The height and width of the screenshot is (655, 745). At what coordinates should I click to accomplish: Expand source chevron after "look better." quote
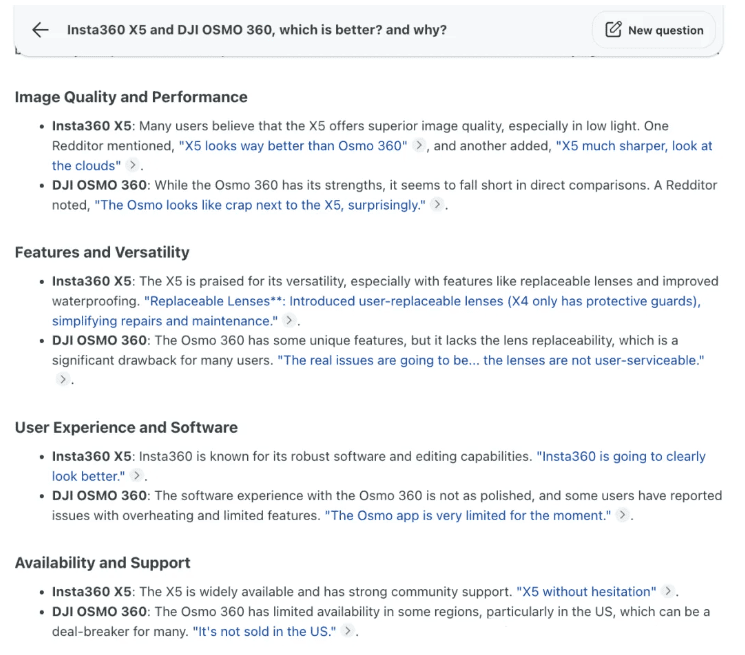[136, 475]
